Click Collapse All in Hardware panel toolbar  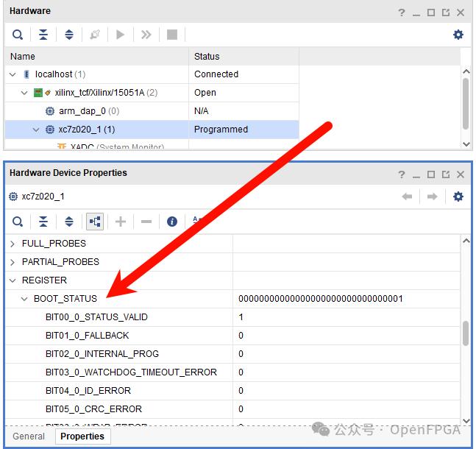[43, 35]
